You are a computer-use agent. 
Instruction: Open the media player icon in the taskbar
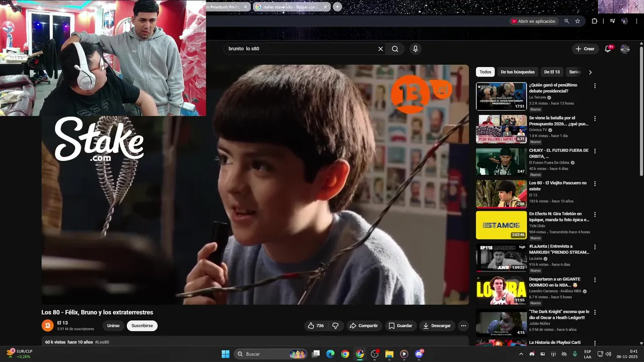tap(404, 354)
